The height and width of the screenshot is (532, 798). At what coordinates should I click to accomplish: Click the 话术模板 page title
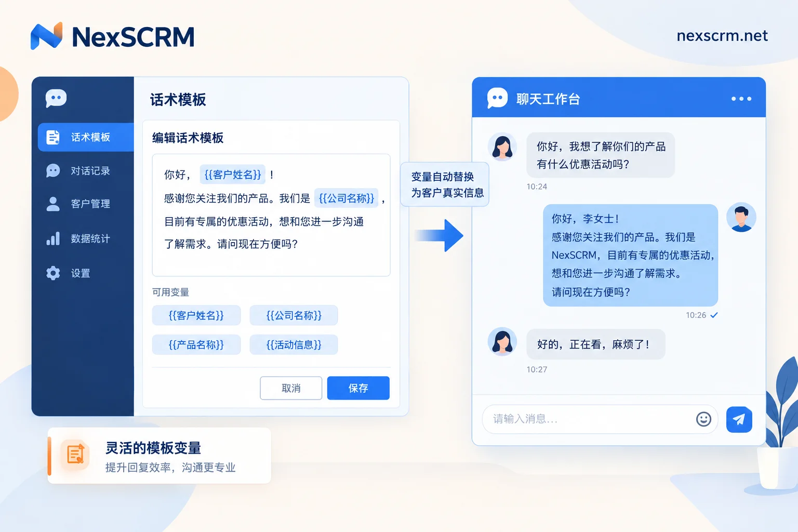pos(178,99)
